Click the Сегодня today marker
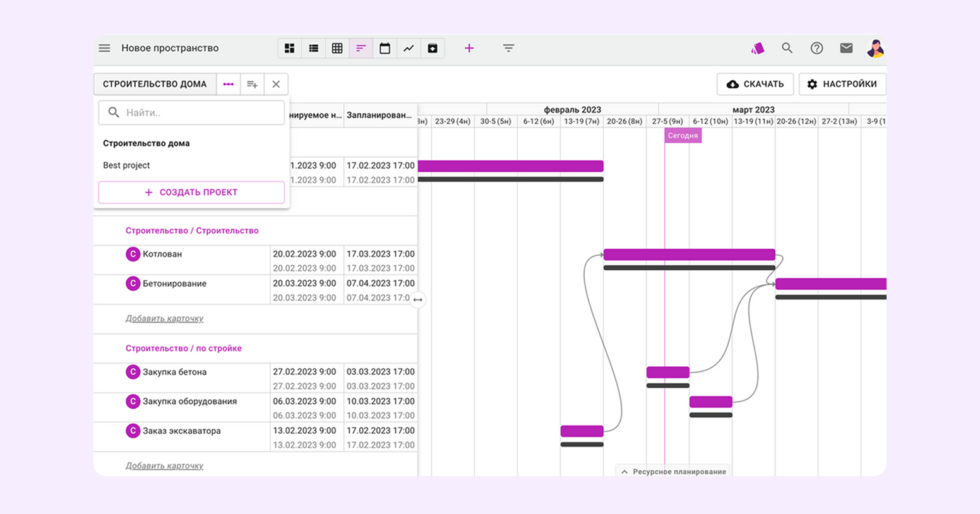The image size is (980, 514). point(683,136)
